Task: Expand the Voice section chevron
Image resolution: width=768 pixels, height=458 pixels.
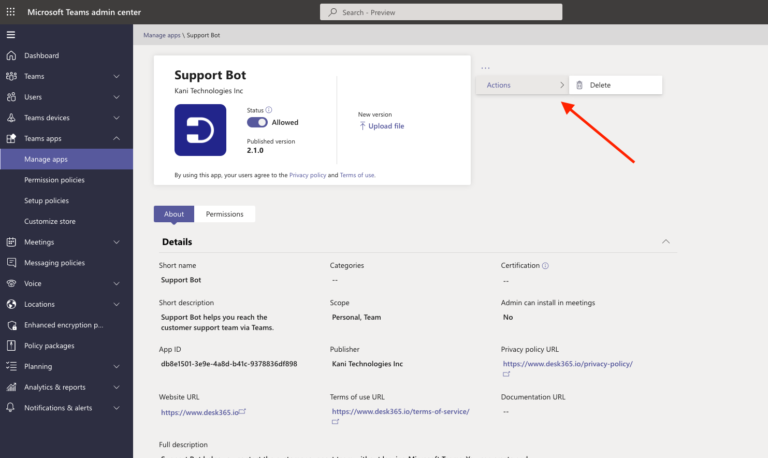Action: coord(117,283)
